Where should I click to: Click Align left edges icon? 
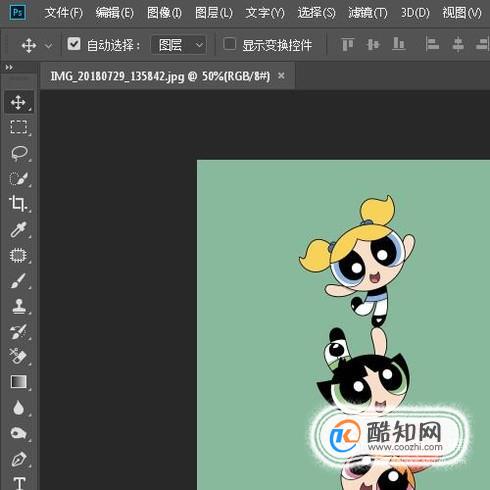pyautogui.click(x=432, y=44)
